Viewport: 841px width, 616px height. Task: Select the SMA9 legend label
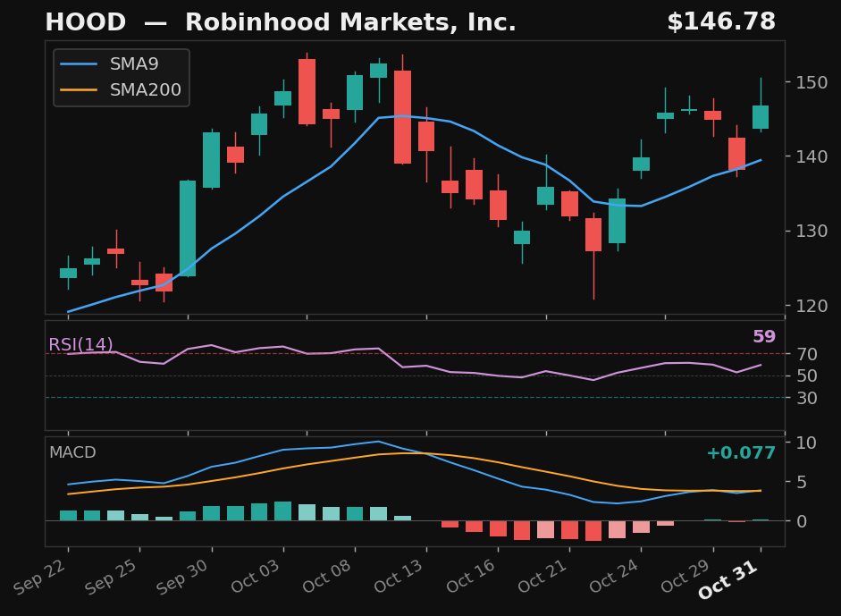click(x=134, y=63)
